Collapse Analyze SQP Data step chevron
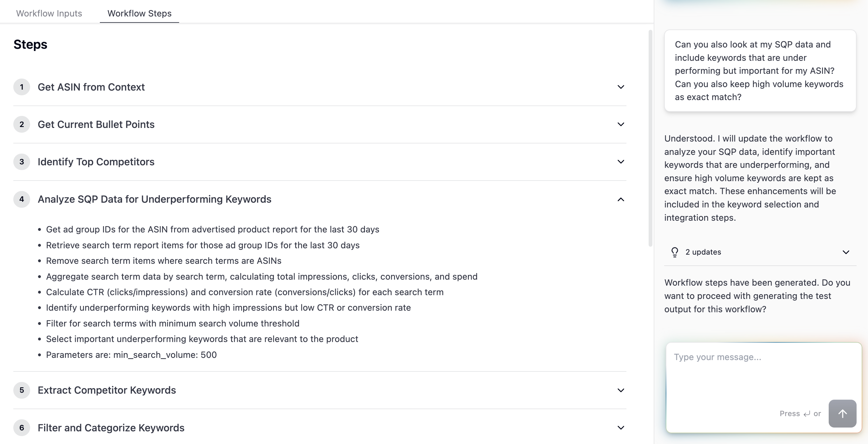The image size is (868, 444). [x=621, y=200]
